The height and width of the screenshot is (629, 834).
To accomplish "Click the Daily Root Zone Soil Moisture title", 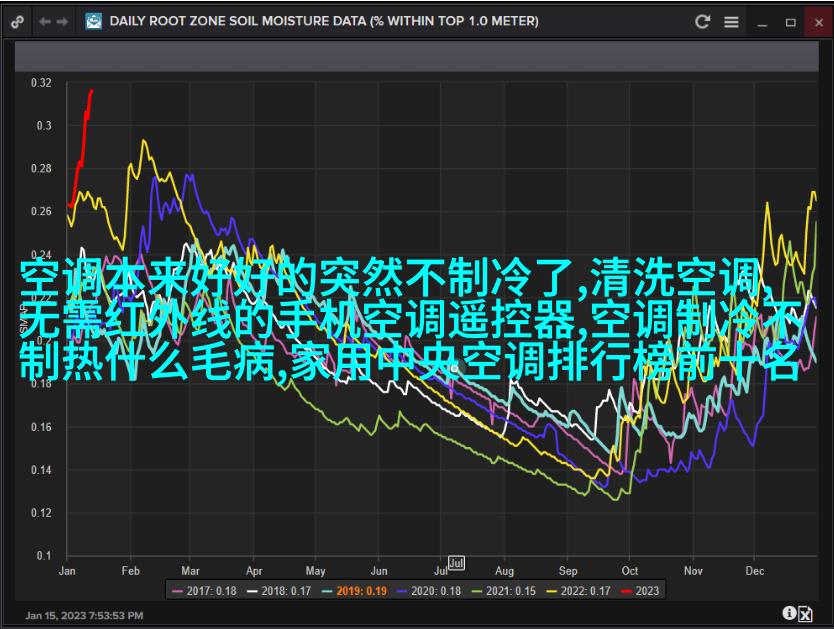I will (323, 21).
